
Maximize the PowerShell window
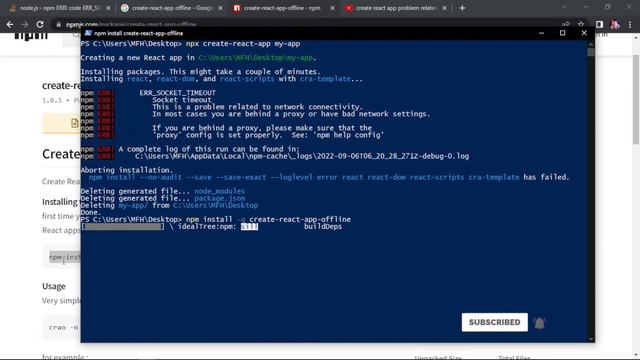[562, 33]
